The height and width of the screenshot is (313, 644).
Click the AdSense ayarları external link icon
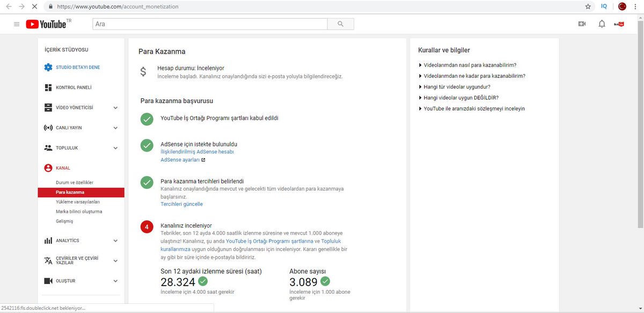[x=203, y=160]
